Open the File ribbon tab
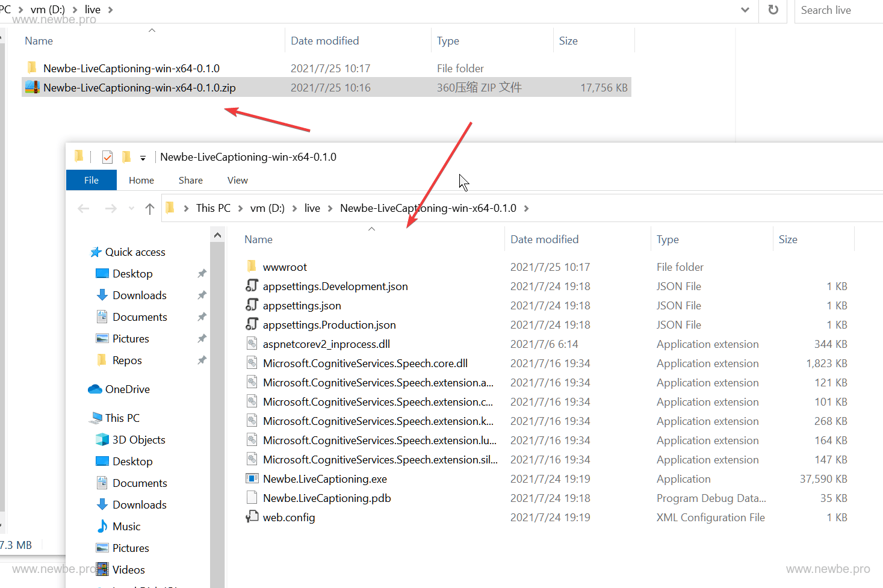 click(x=91, y=181)
